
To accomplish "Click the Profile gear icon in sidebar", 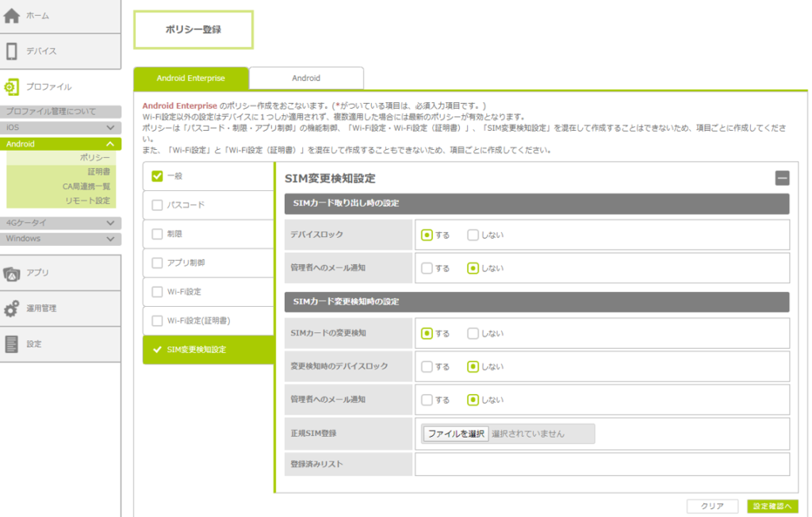I will coord(12,86).
